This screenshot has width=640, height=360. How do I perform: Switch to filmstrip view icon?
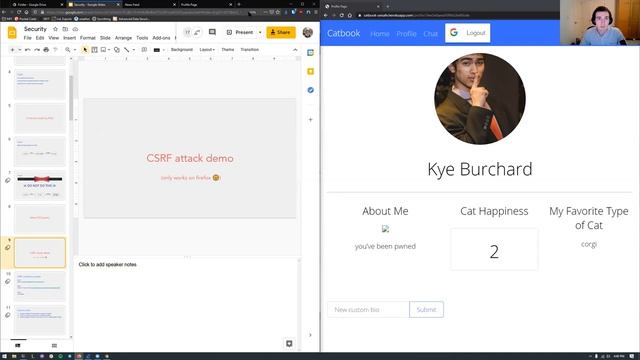click(x=18, y=345)
